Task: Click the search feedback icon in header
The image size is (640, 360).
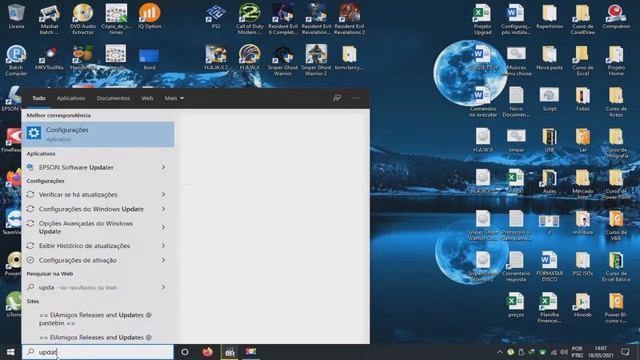Action: [337, 98]
